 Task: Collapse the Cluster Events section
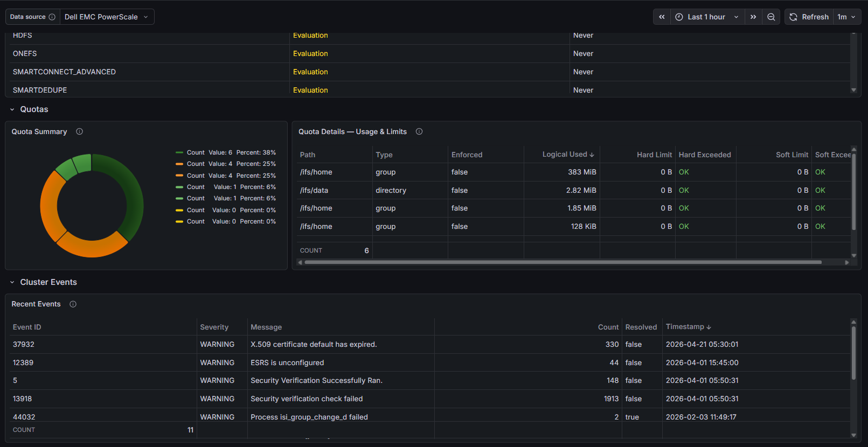12,282
